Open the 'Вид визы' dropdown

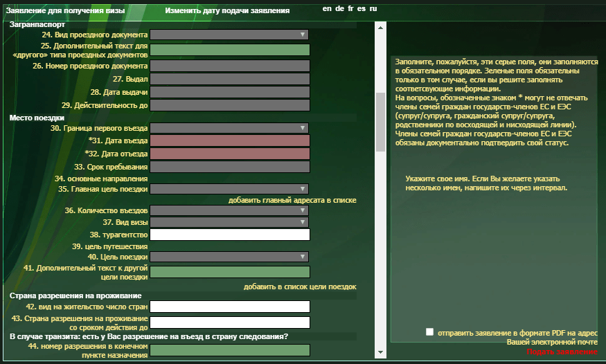pyautogui.click(x=229, y=222)
